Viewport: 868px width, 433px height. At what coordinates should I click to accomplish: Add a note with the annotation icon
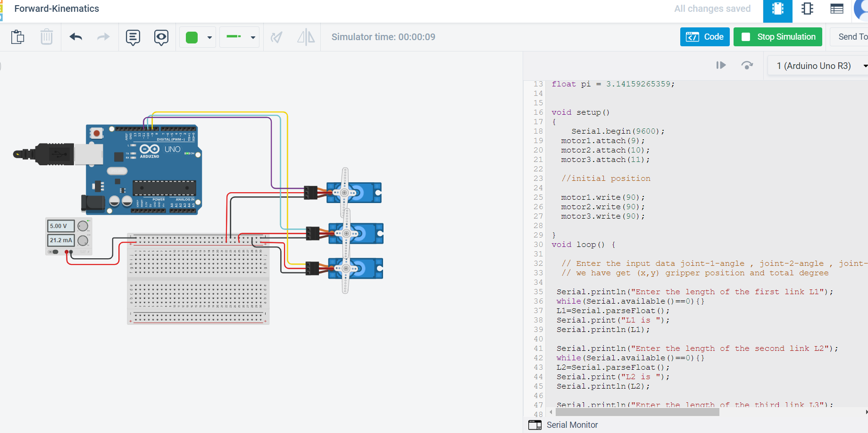pos(133,37)
